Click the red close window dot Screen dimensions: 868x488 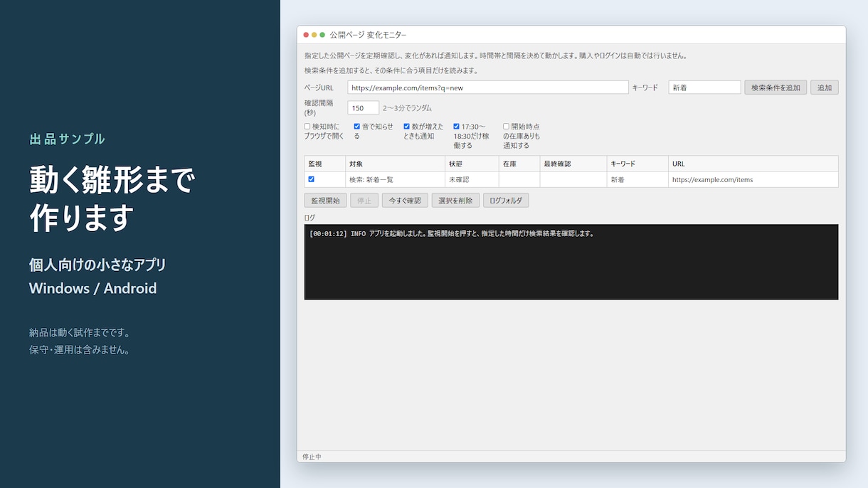pos(306,35)
